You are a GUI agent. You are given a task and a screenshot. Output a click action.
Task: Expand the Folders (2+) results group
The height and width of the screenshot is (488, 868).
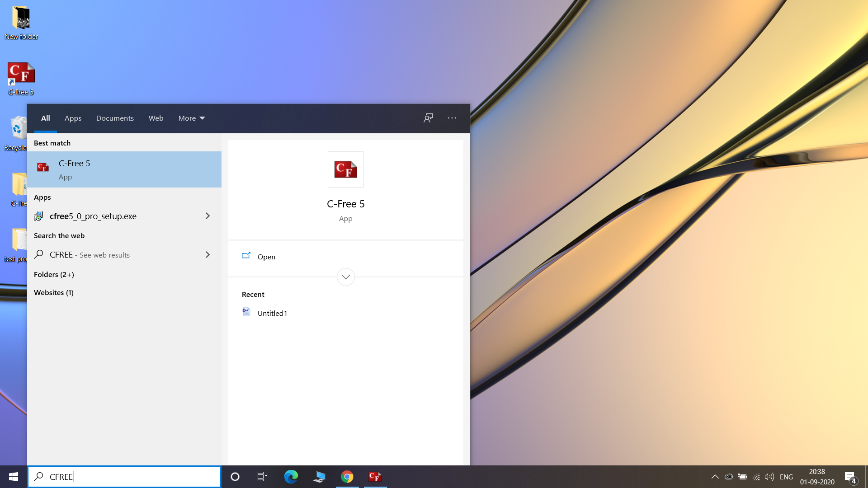coord(54,274)
